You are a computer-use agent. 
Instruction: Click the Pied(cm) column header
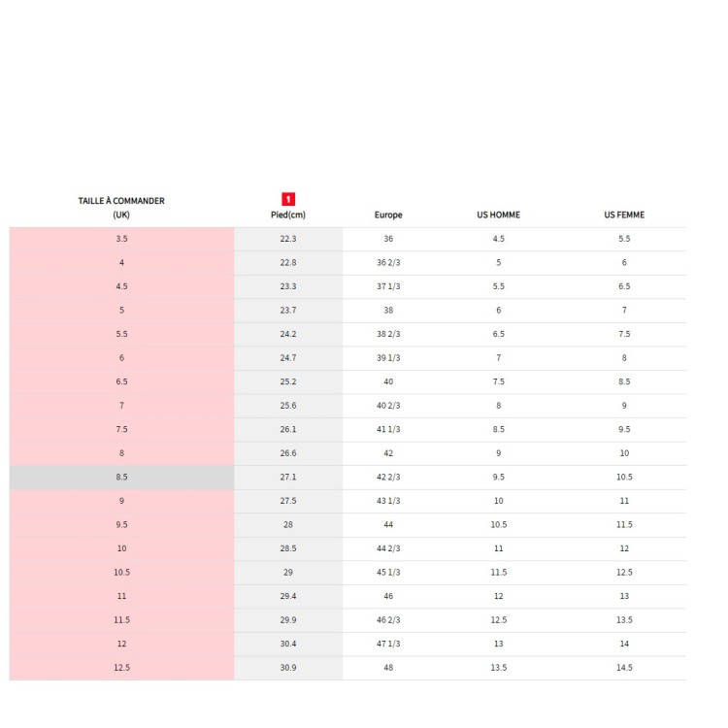point(288,215)
